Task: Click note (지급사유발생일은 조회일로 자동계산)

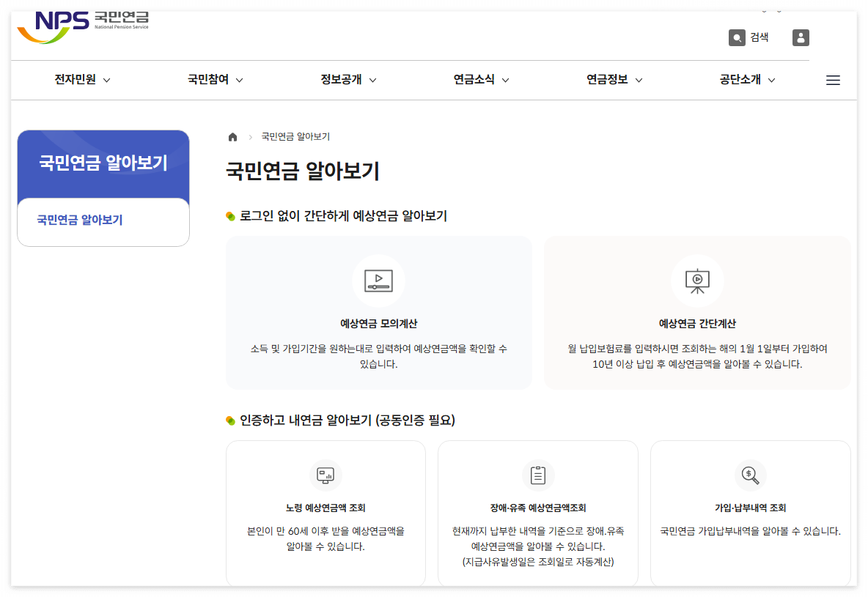Action: point(538,562)
